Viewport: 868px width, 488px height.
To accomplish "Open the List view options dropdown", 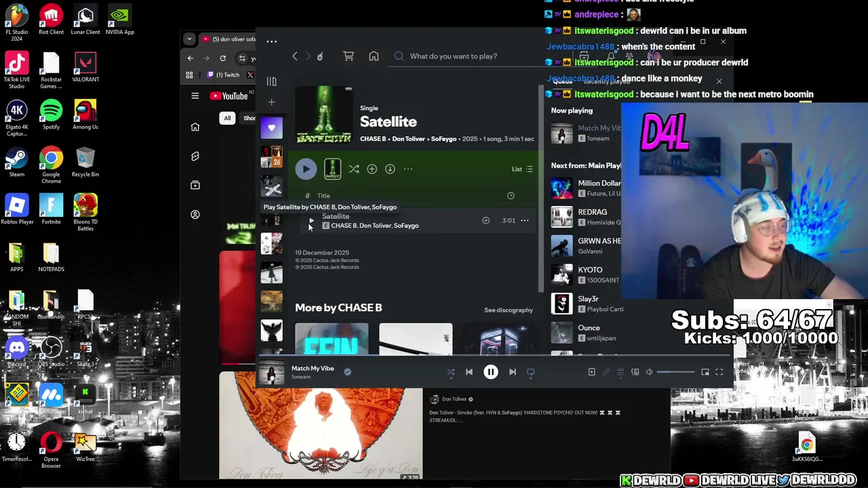I will click(522, 169).
